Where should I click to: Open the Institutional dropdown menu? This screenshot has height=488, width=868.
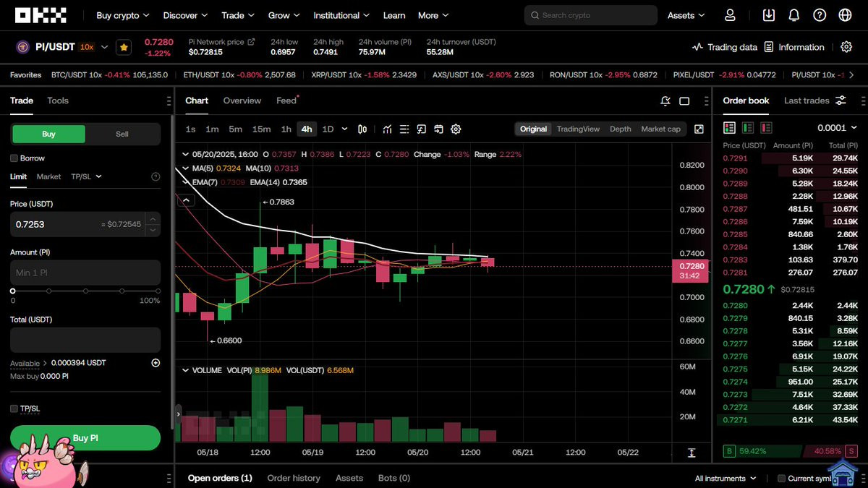tap(341, 15)
